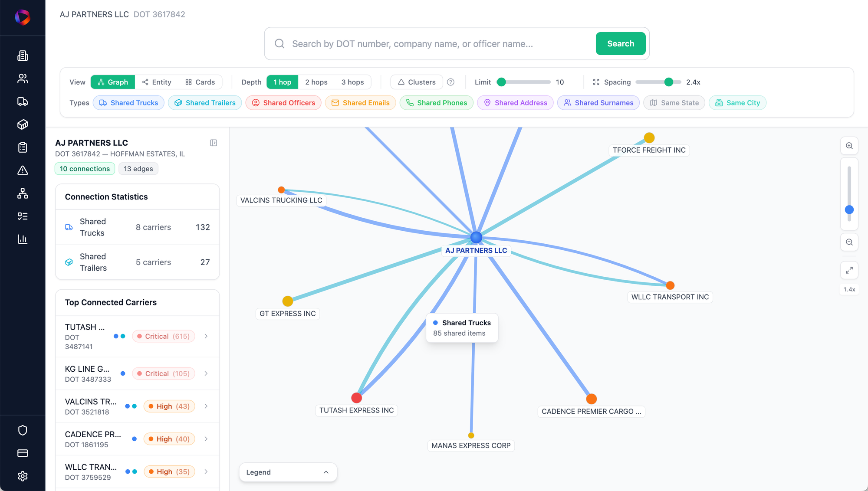Expand the TUTASH carrier row chevron
Screen dimensions: 868x491
206,336
